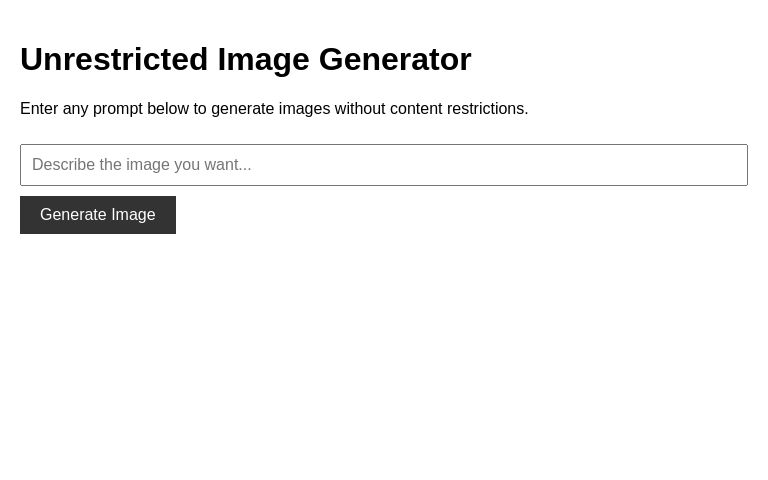
Task: Click the instruction text below the heading
Action: click(274, 108)
